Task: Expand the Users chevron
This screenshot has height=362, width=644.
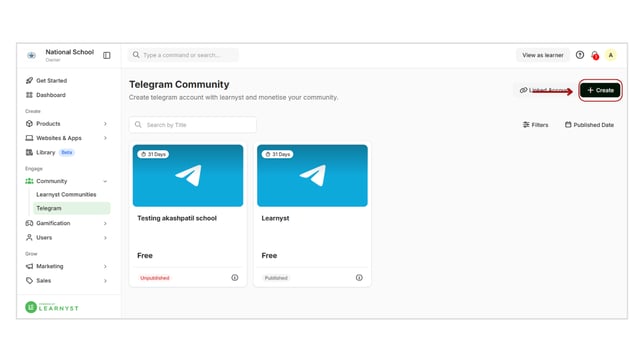Action: [x=106, y=238]
